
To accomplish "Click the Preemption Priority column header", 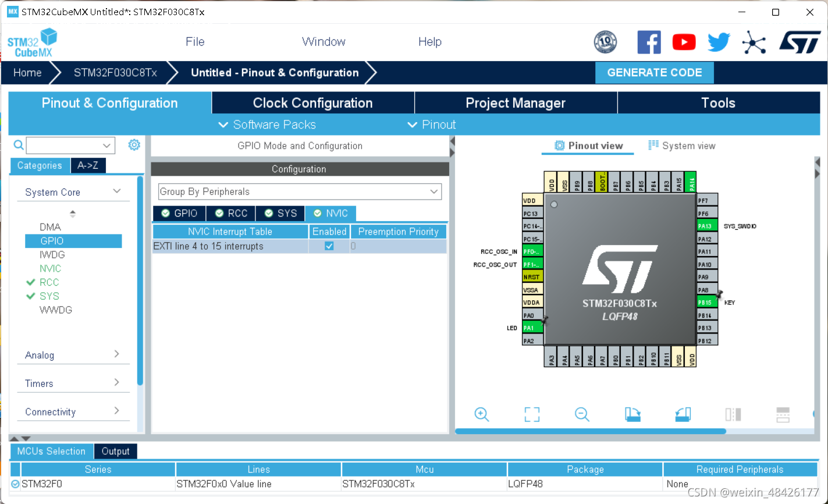I will pos(399,232).
